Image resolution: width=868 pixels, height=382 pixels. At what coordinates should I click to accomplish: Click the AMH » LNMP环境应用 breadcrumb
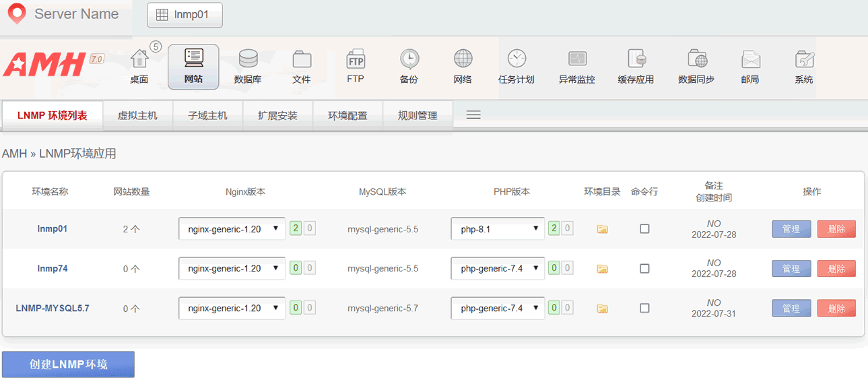pos(59,154)
